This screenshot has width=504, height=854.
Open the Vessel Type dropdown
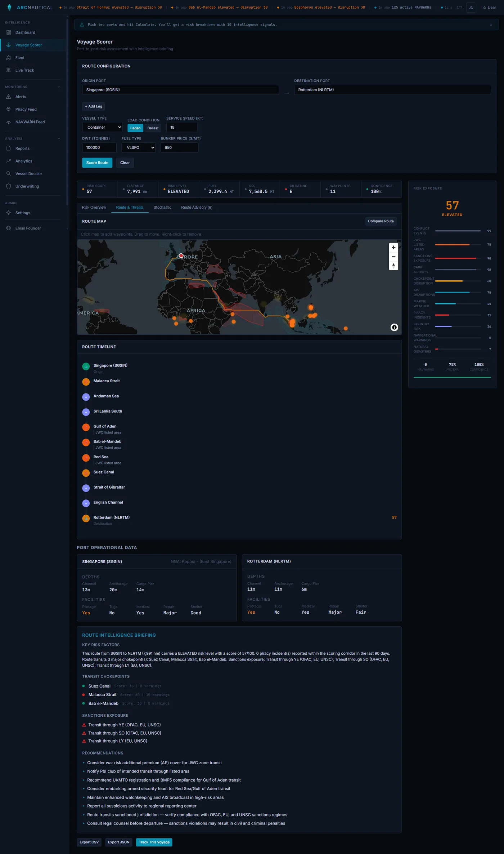coord(103,127)
